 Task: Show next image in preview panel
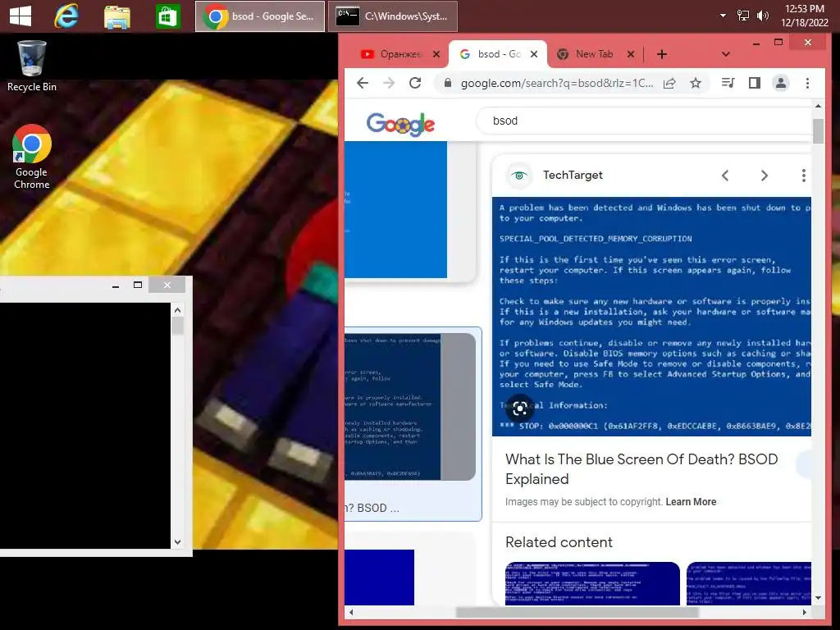coord(765,176)
